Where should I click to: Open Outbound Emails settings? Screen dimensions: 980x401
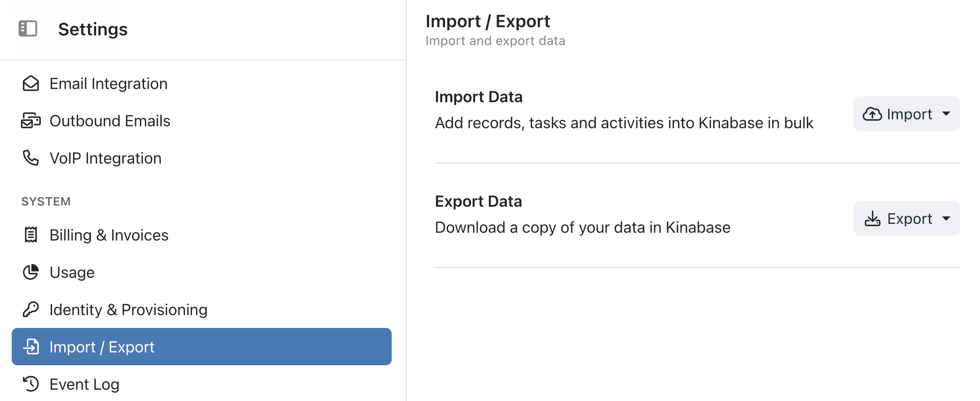202,121
